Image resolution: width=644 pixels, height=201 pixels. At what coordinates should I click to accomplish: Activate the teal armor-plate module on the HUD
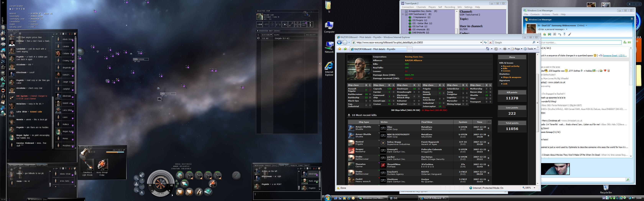[208, 192]
